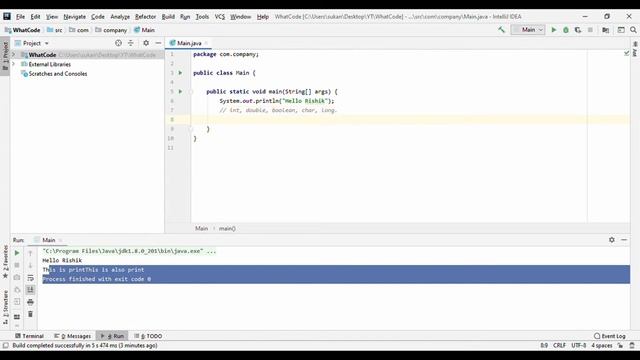Image resolution: width=640 pixels, height=360 pixels.
Task: Click the down arrow in Run console toolbar
Action: (30, 265)
